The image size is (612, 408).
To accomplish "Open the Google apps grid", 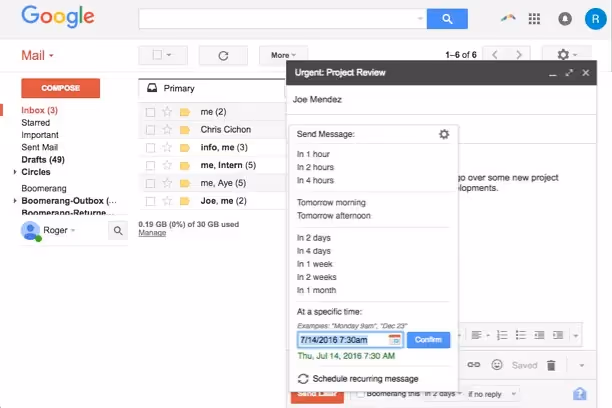I will pyautogui.click(x=534, y=19).
